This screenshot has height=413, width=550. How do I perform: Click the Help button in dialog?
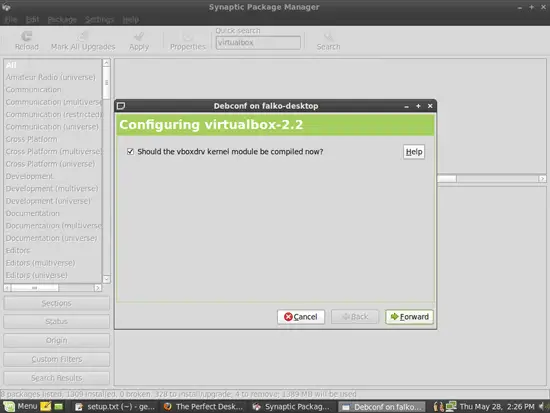click(414, 152)
